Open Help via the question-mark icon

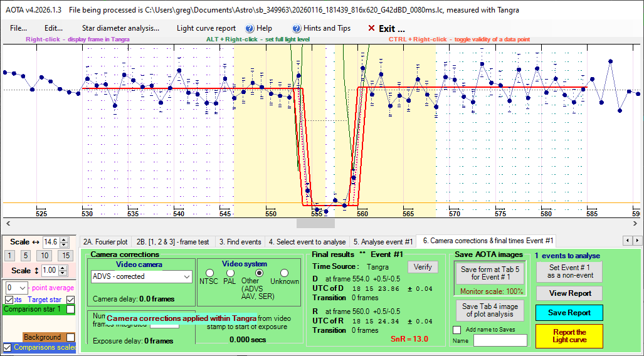(x=250, y=28)
